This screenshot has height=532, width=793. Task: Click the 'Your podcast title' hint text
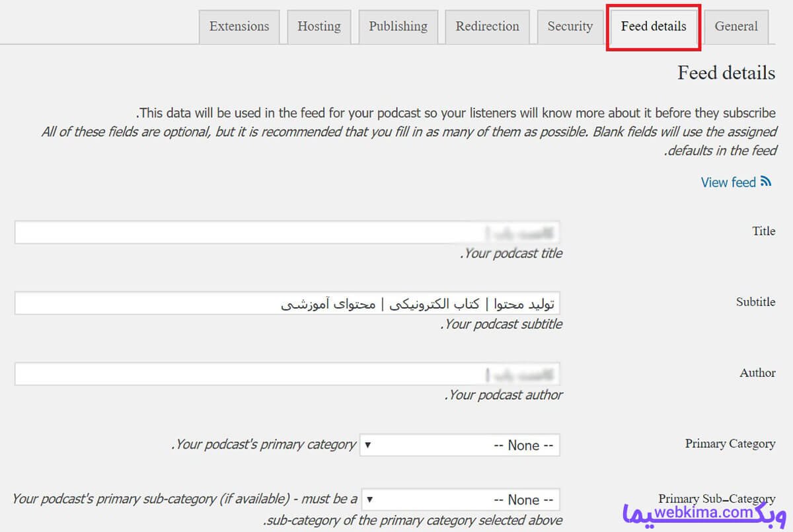[511, 253]
